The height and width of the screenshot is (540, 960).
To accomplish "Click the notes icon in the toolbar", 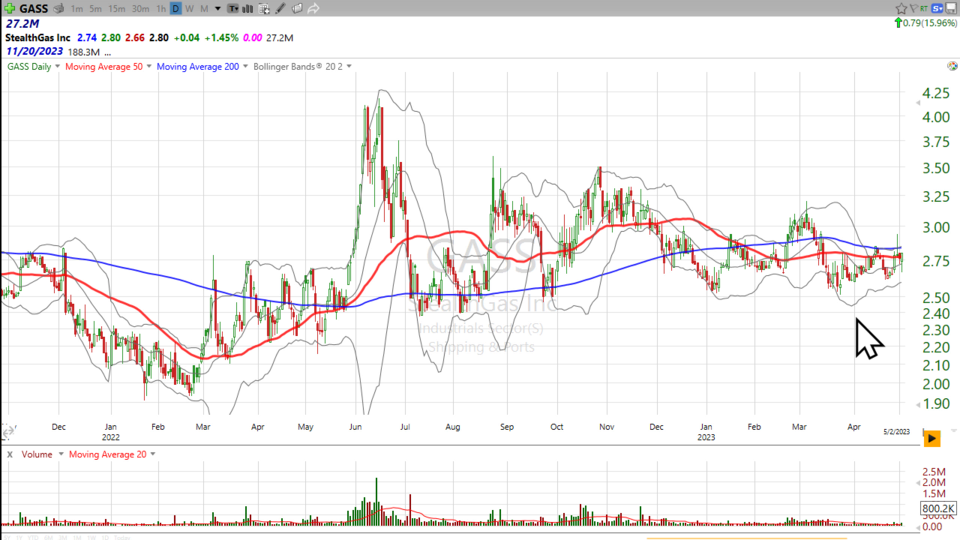I will pos(297,9).
